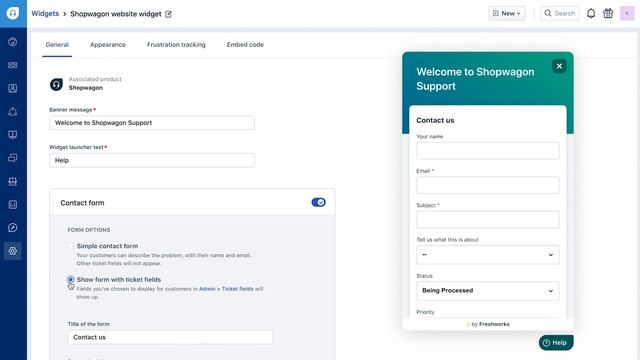640x360 pixels.
Task: Click the Contact us heading in preview
Action: coord(435,120)
